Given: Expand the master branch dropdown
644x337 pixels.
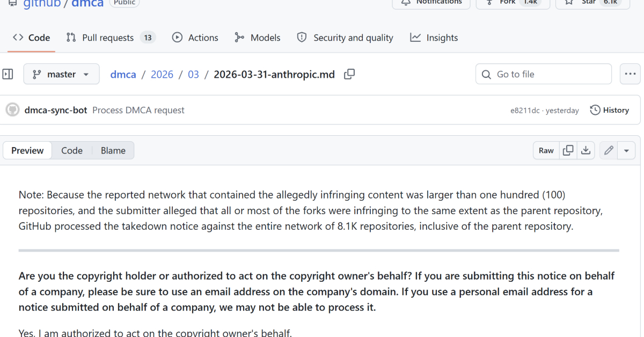Looking at the screenshot, I should pos(61,74).
